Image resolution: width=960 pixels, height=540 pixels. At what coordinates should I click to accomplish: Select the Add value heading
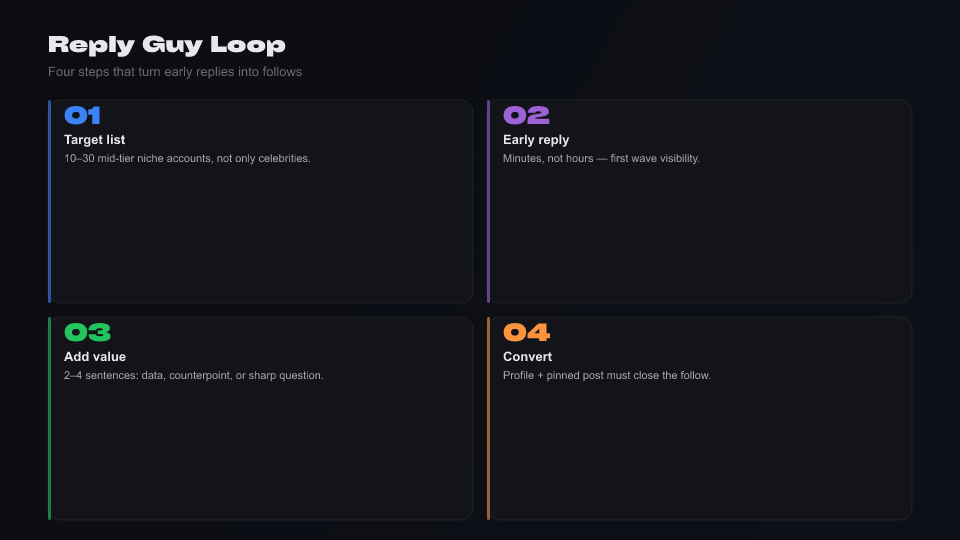(95, 356)
